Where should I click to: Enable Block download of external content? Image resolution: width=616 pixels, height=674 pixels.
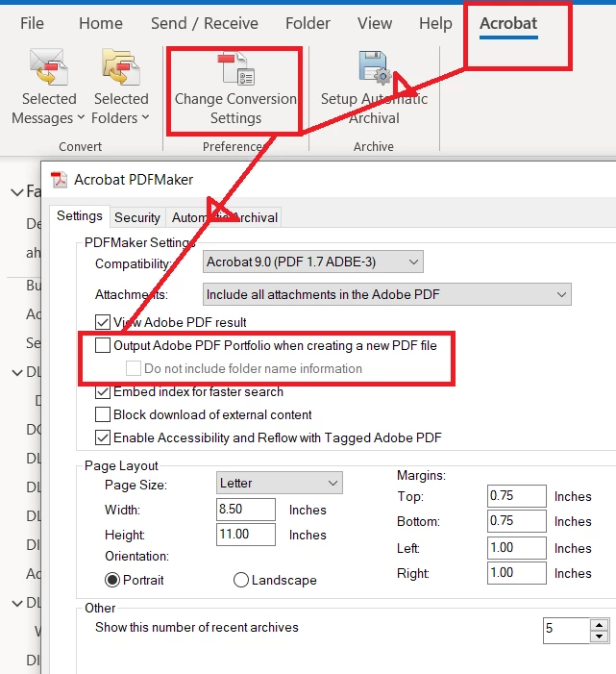coord(103,414)
